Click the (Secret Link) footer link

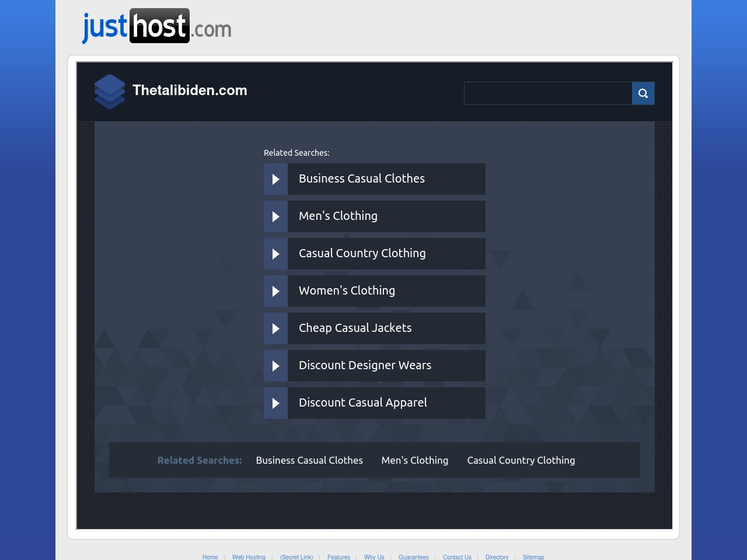(296, 557)
